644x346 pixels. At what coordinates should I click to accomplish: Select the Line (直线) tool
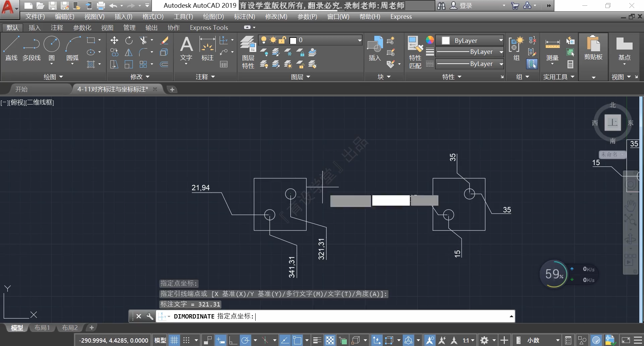[11, 49]
